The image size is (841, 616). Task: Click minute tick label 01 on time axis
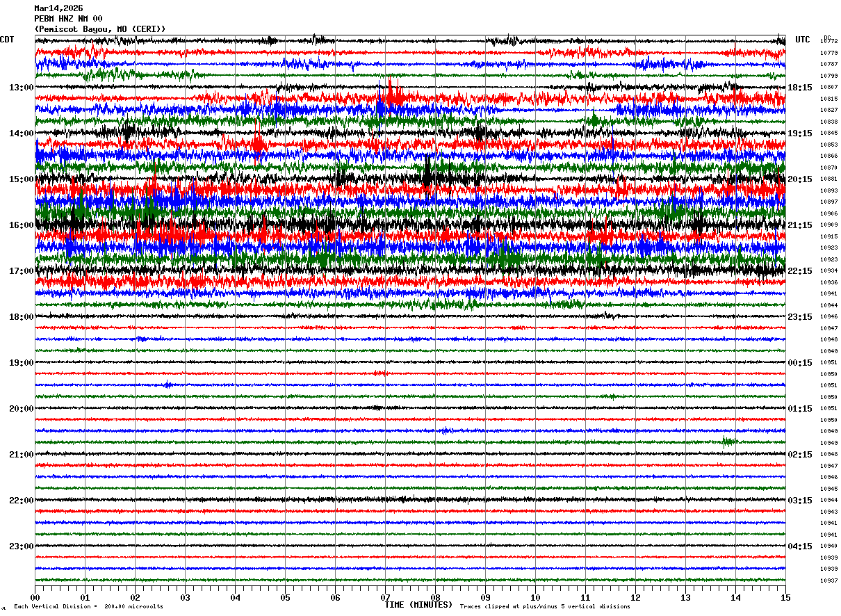[x=85, y=597]
